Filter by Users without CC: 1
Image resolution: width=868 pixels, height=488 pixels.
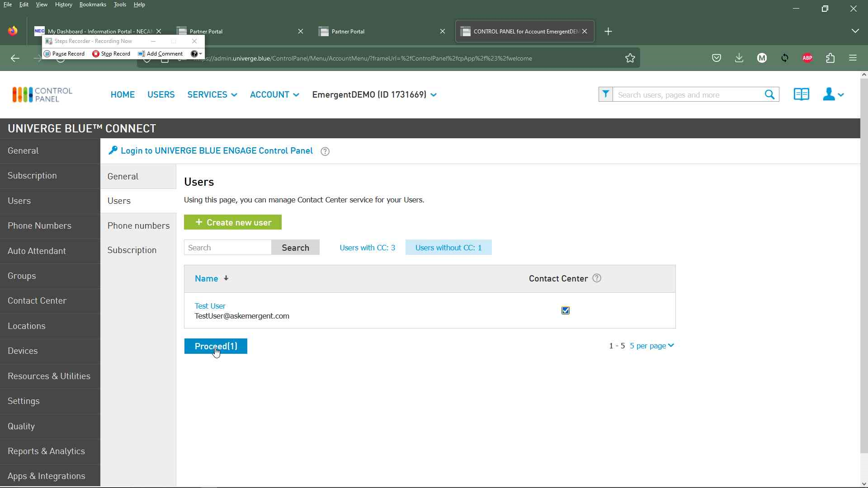click(x=448, y=248)
